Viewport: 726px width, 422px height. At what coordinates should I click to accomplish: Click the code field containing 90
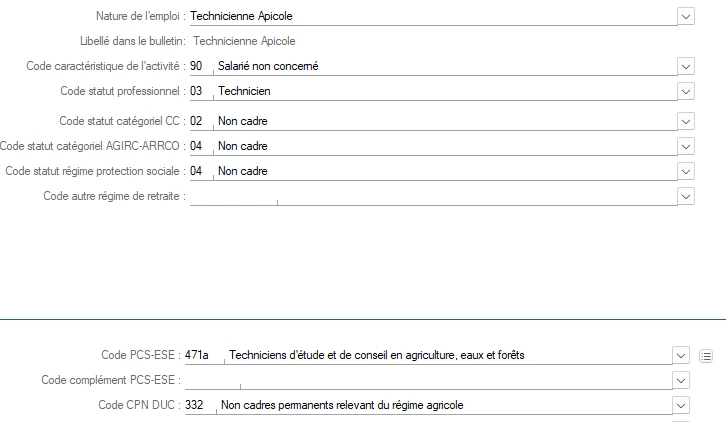pyautogui.click(x=197, y=66)
